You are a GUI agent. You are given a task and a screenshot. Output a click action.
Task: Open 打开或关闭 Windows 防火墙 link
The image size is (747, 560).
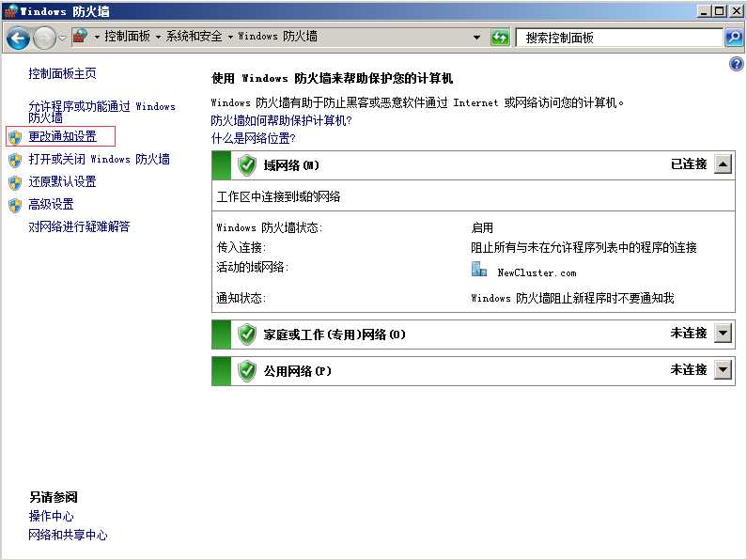99,159
